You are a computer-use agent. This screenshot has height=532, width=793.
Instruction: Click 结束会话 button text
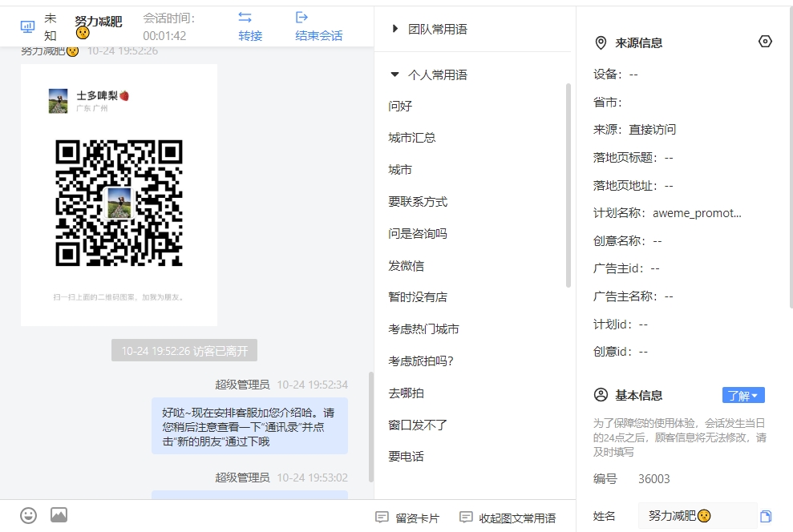pos(319,36)
